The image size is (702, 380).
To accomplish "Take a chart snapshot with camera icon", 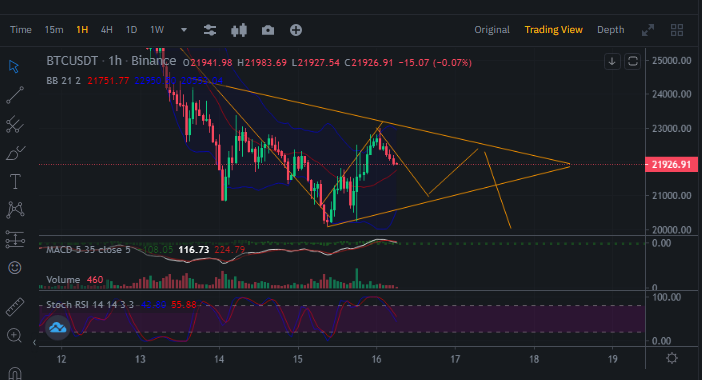I will pos(268,30).
